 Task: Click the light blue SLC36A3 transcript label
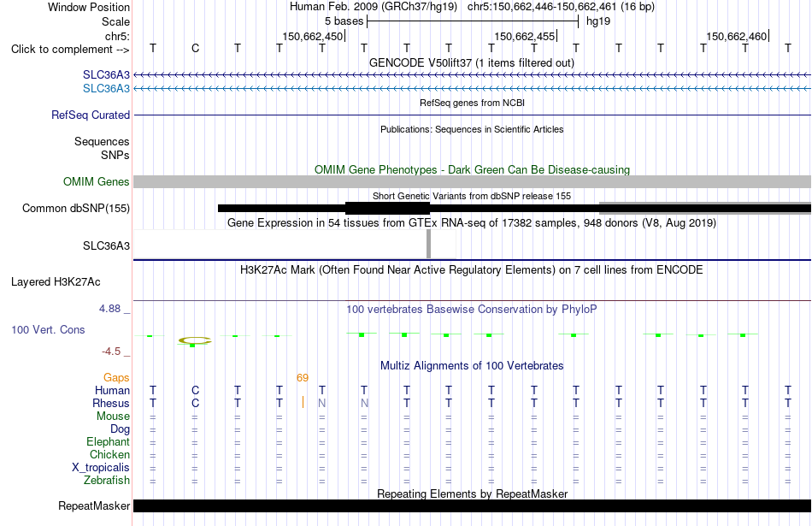106,89
